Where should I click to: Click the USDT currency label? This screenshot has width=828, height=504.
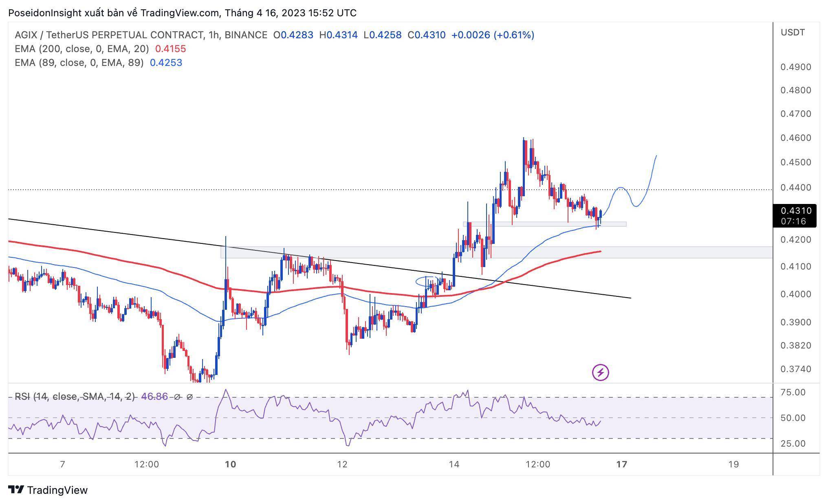click(793, 33)
